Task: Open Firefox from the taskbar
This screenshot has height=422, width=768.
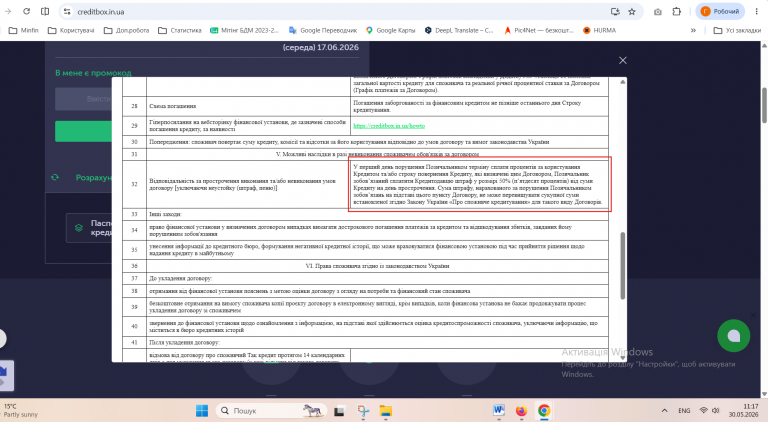Action: [521, 411]
